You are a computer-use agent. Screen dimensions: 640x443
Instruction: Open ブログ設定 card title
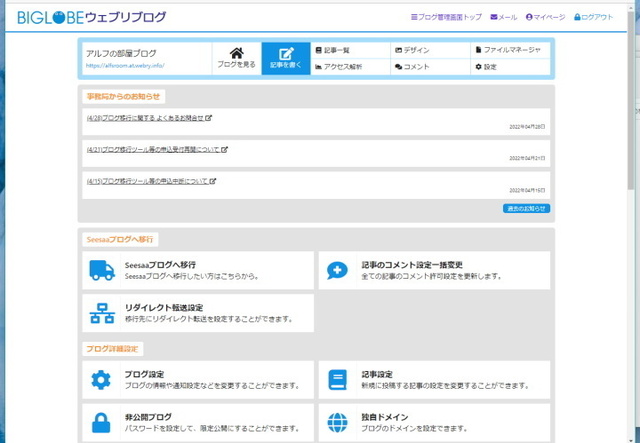tap(144, 374)
